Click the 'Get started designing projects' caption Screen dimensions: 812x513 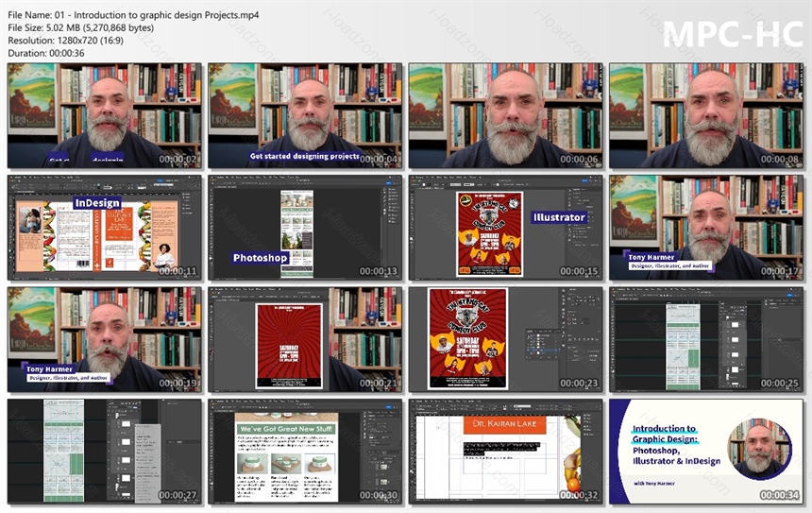[x=304, y=156]
